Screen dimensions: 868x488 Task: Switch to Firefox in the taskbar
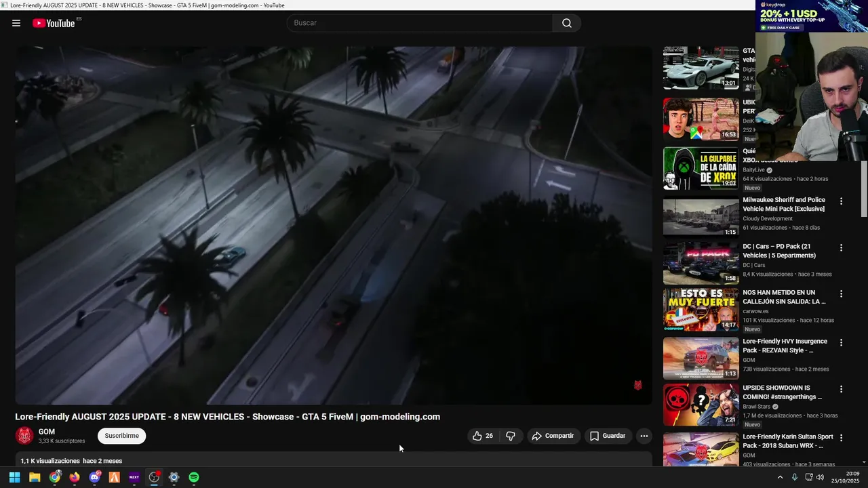[75, 477]
